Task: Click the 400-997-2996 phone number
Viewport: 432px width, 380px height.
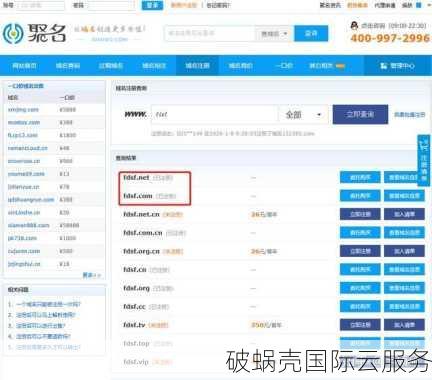Action: 390,38
